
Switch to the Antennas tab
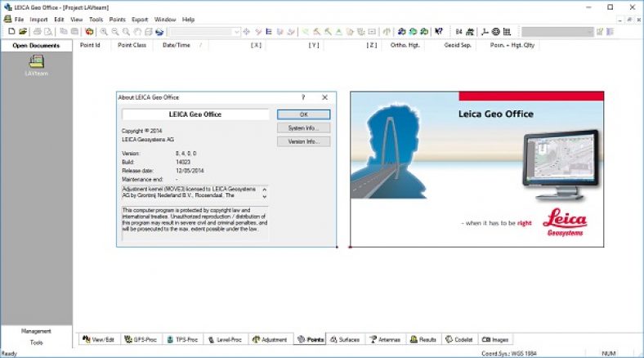pyautogui.click(x=385, y=339)
